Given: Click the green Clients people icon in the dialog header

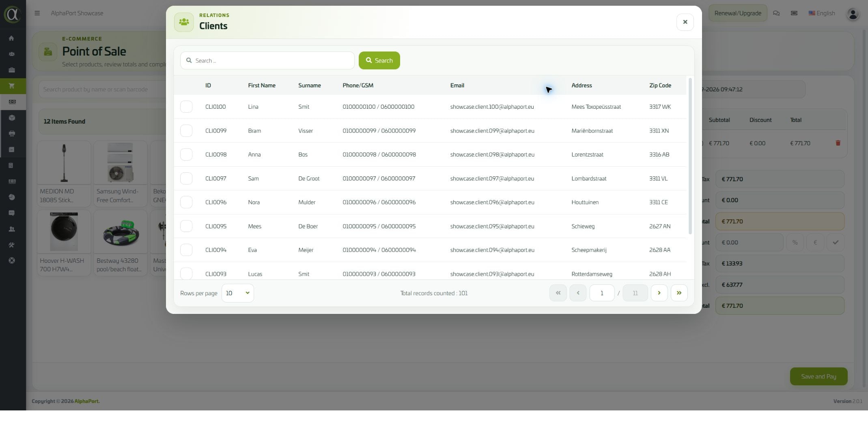Looking at the screenshot, I should pos(184,22).
